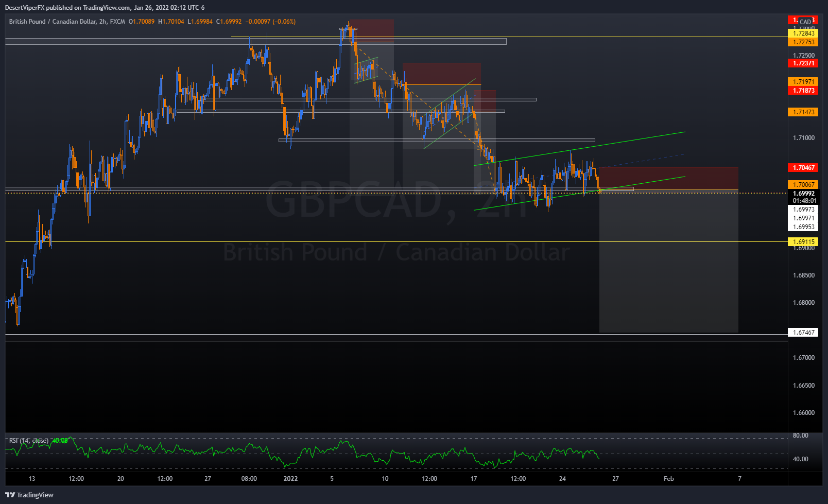Image resolution: width=828 pixels, height=504 pixels.
Task: Click the high value H1.70104
Action: pos(171,22)
